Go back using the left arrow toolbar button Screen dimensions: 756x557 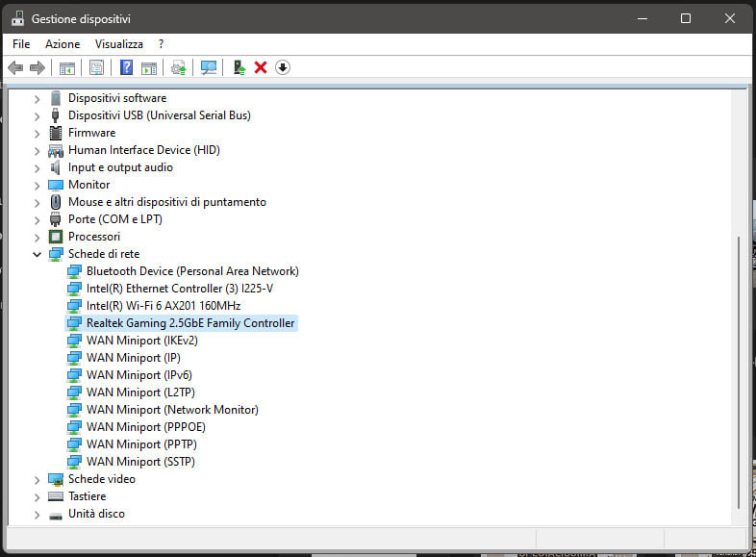pos(15,67)
